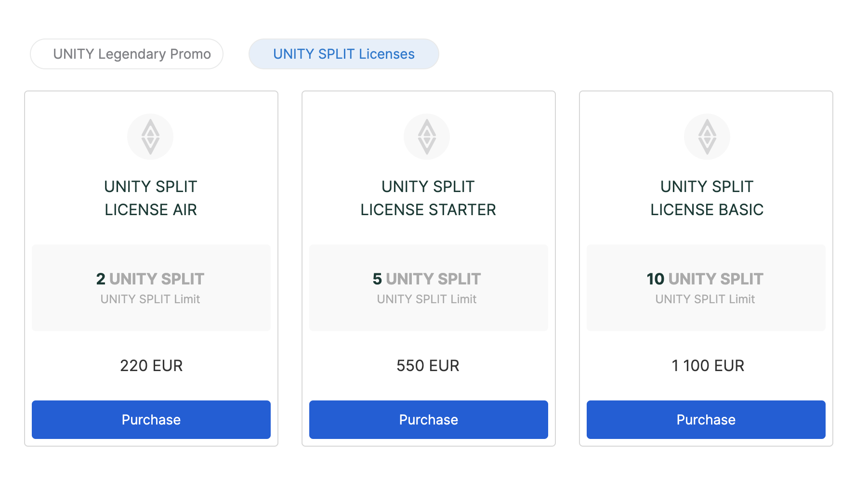Click the 5 UNITY SPLIT limit value

coord(427,279)
